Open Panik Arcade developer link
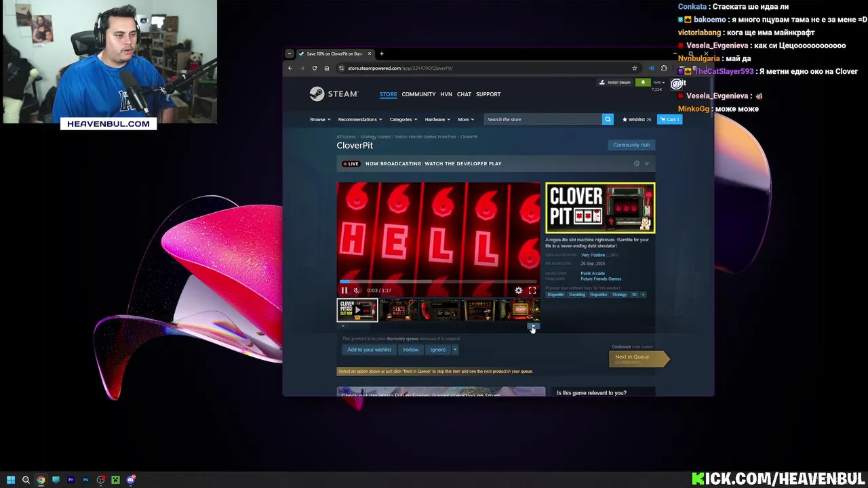 pyautogui.click(x=593, y=273)
